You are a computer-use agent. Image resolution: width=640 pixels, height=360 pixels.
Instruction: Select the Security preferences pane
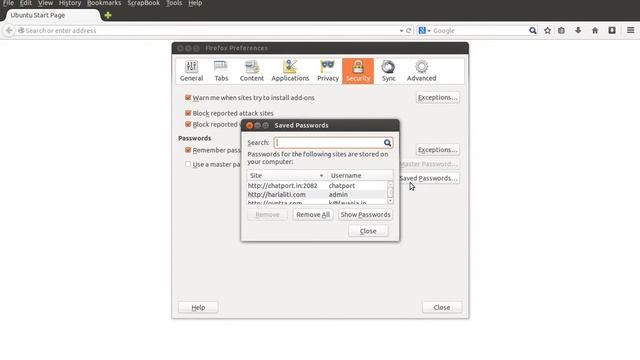click(x=358, y=71)
